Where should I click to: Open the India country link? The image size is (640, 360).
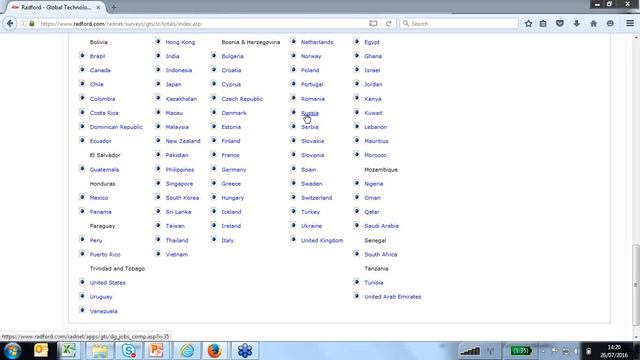(172, 56)
